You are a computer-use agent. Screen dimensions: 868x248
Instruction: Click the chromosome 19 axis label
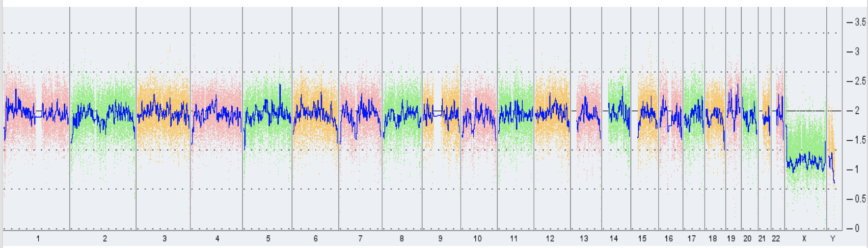pyautogui.click(x=731, y=239)
